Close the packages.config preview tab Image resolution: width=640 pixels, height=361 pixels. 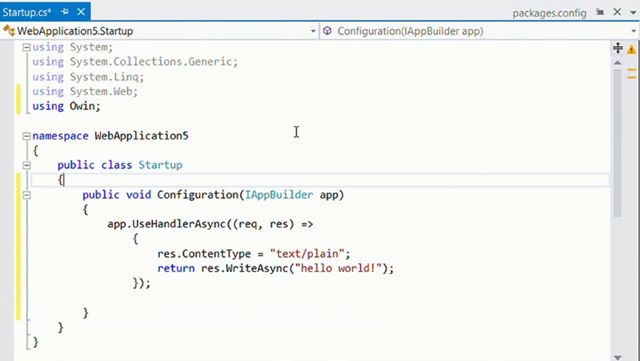tap(617, 12)
